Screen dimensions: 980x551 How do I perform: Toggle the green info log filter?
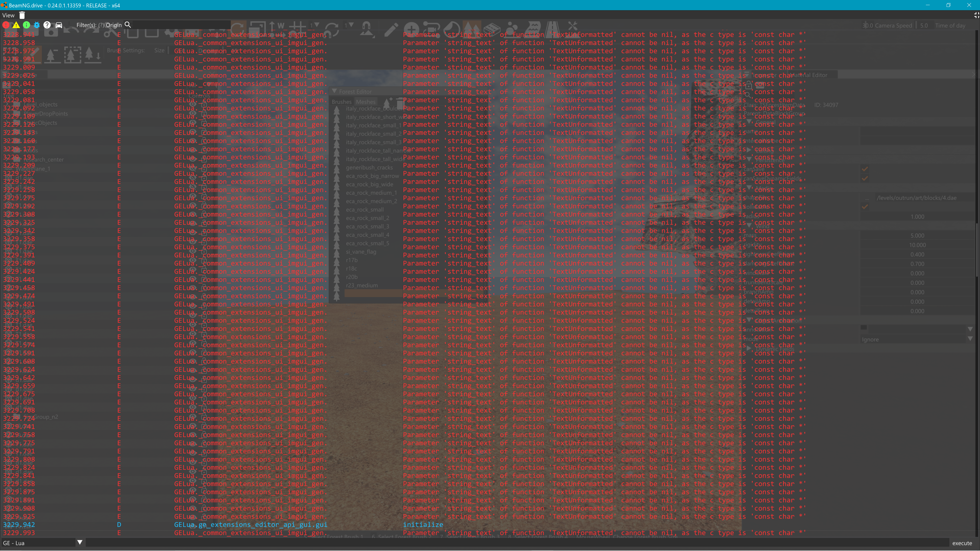(x=26, y=25)
